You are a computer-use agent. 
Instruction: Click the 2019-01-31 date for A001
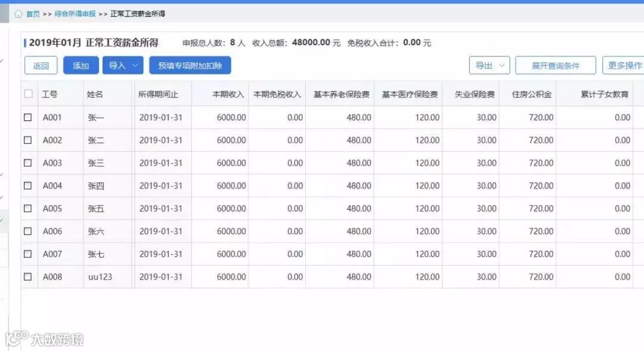(160, 117)
